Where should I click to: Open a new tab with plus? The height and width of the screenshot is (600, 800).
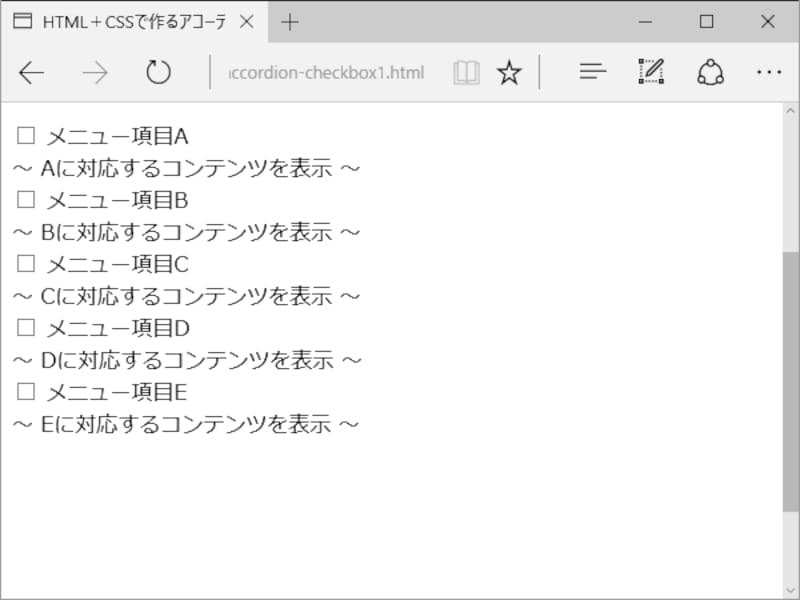pyautogui.click(x=290, y=22)
